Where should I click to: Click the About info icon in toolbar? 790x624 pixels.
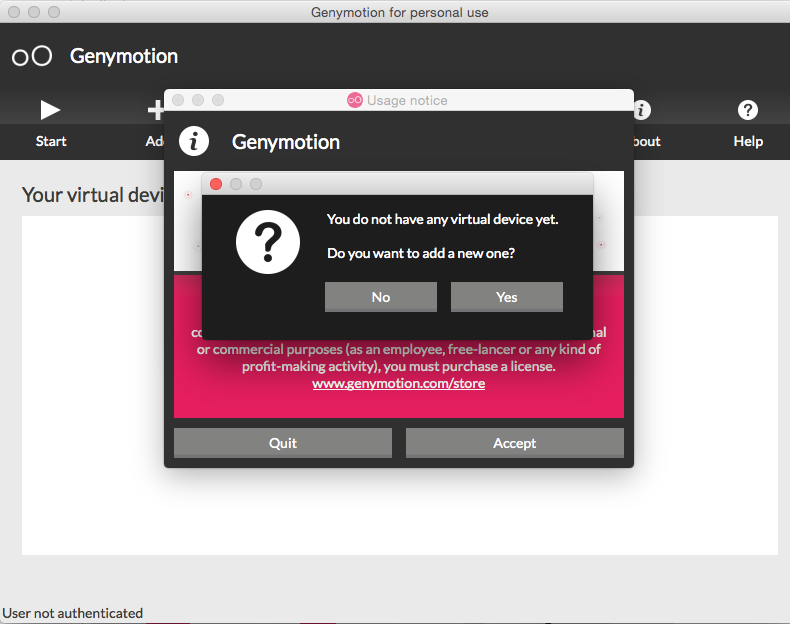[x=642, y=110]
